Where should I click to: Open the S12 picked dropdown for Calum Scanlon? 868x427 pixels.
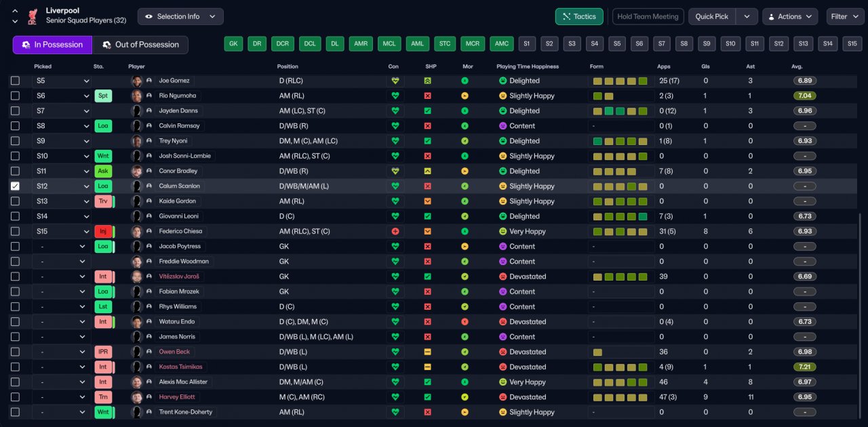pyautogui.click(x=62, y=186)
